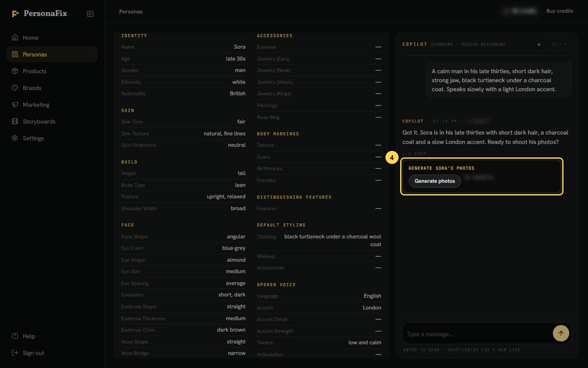588x368 pixels.
Task: Click the Freckles row label
Action: click(x=266, y=180)
